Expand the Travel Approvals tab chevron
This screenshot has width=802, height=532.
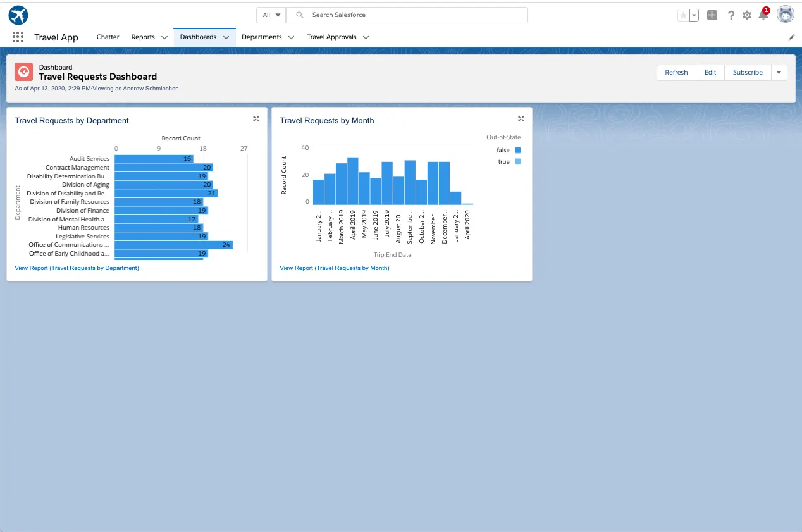click(x=366, y=37)
